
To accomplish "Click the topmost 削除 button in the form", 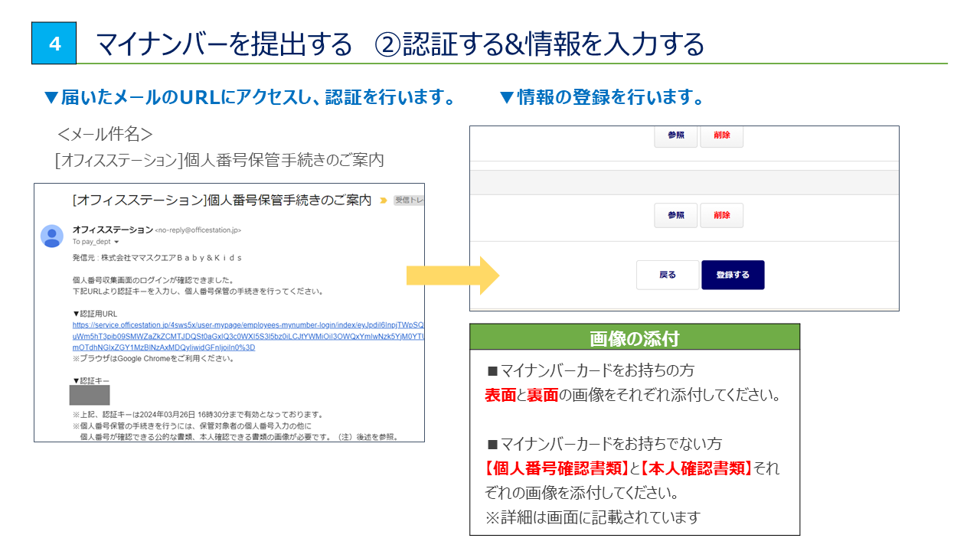I will [722, 135].
